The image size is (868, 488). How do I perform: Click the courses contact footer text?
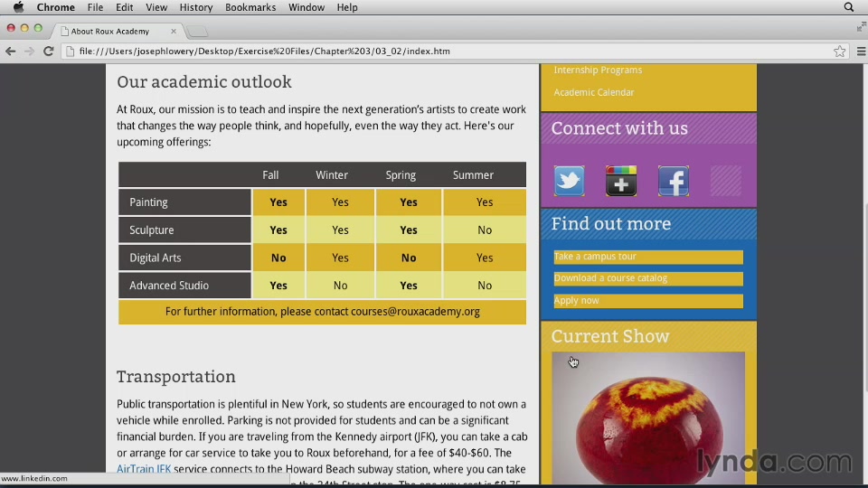(x=322, y=312)
